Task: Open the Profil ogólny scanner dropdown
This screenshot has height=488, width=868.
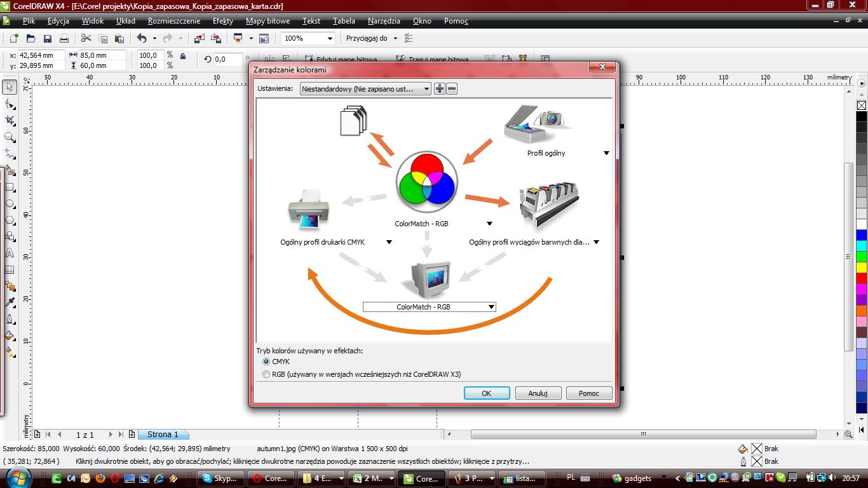Action: pyautogui.click(x=606, y=153)
